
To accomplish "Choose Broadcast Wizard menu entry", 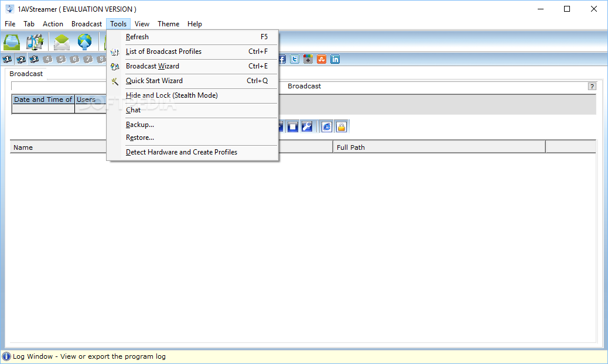I will click(193, 66).
